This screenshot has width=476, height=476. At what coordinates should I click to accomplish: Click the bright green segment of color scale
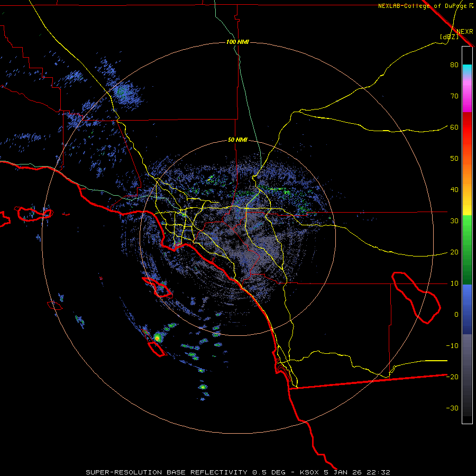coord(467,226)
